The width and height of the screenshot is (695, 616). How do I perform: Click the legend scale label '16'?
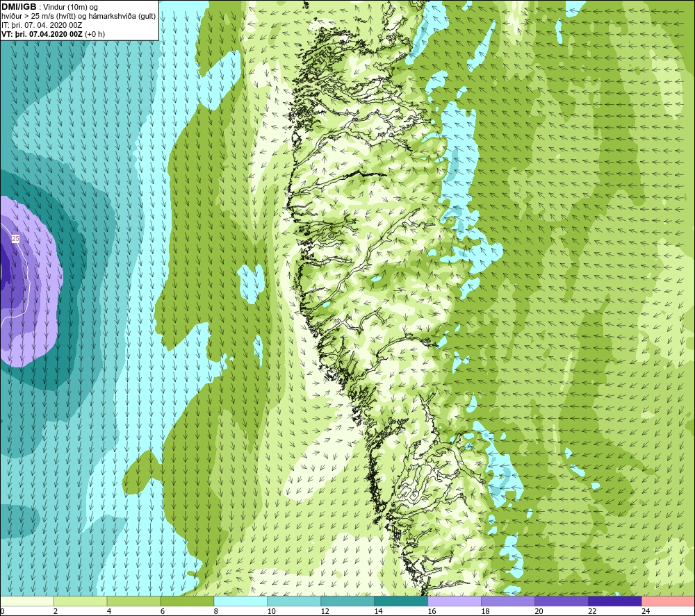(x=432, y=611)
